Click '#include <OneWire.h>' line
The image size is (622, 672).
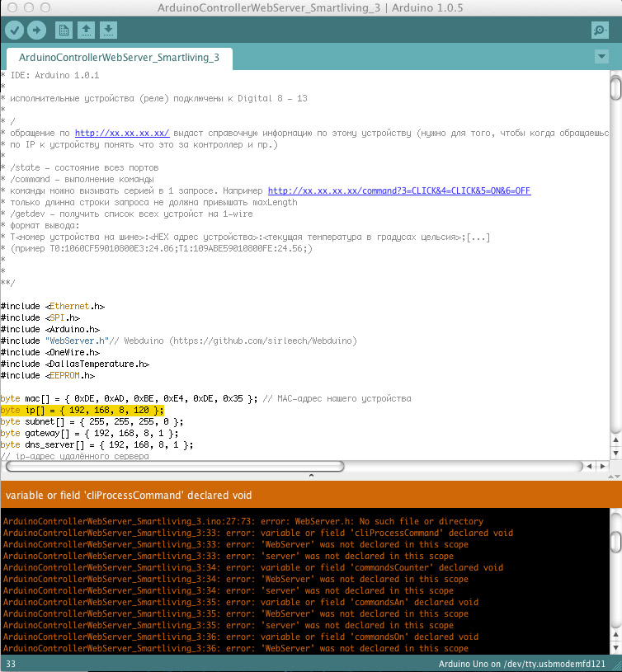pos(50,353)
